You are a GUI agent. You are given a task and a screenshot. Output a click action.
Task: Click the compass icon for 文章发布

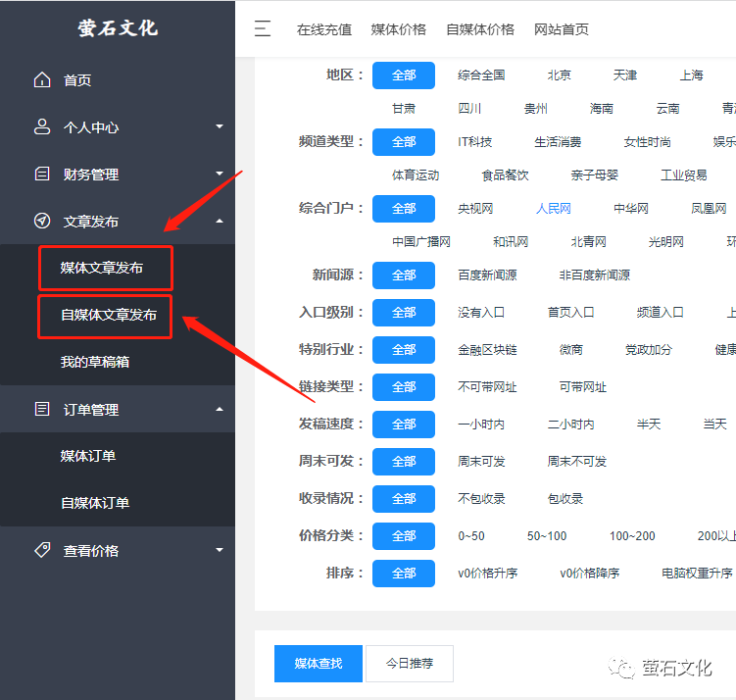tap(42, 221)
